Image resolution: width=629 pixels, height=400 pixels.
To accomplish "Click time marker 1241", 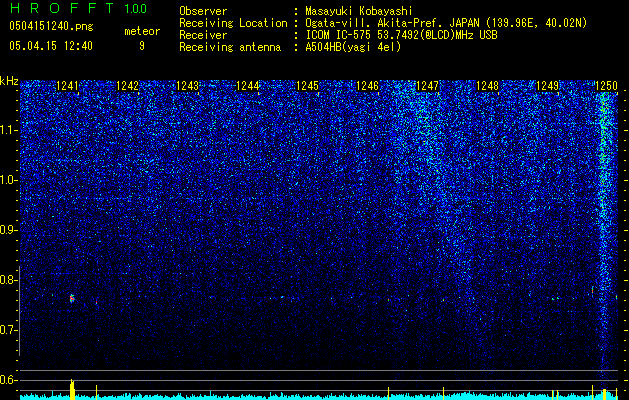I will 67,85.
